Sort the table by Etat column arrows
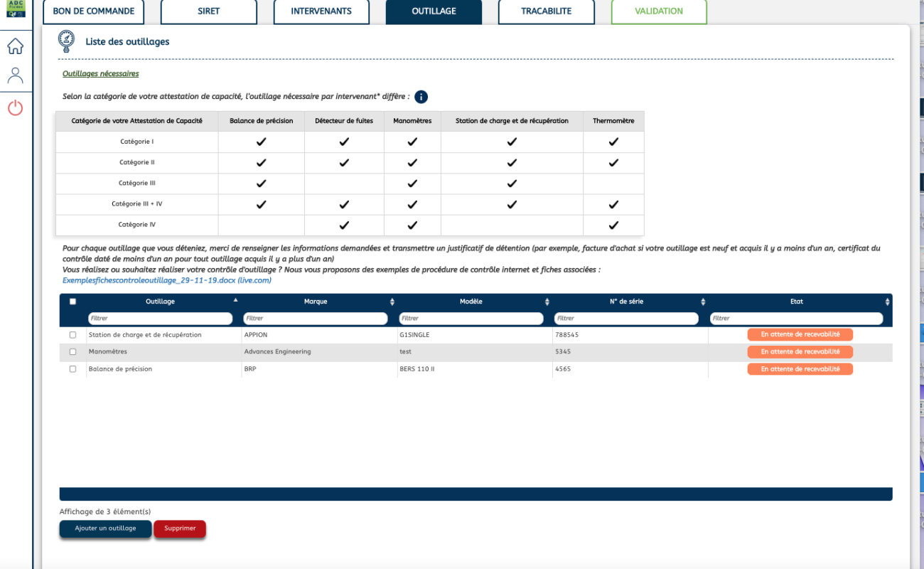 click(x=887, y=302)
